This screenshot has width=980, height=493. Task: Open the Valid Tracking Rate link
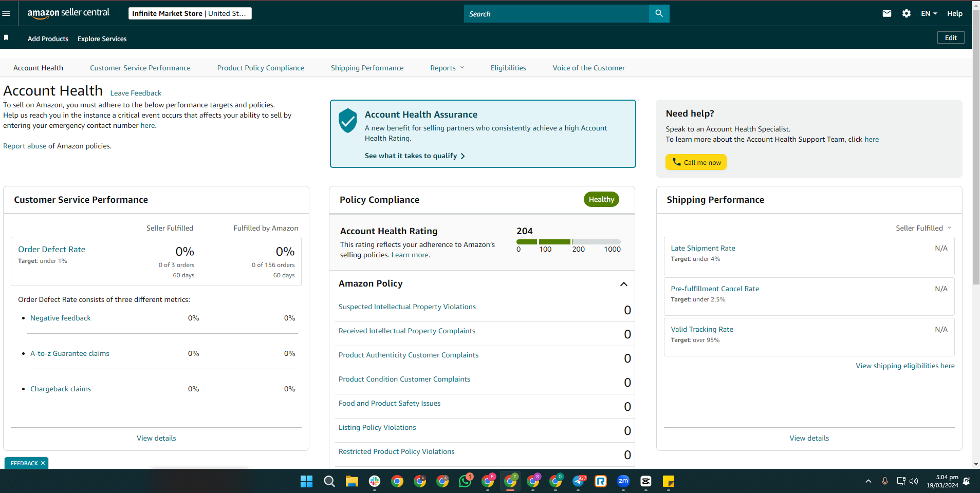702,329
